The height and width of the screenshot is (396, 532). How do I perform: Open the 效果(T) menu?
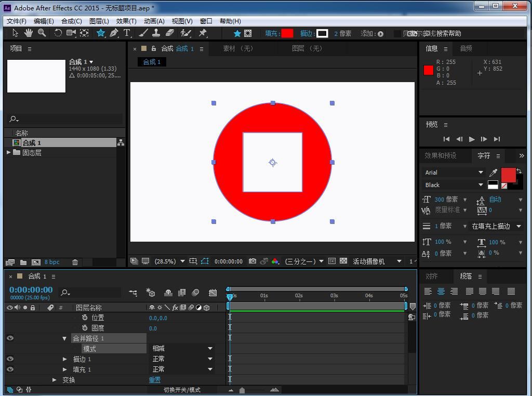[x=126, y=21]
